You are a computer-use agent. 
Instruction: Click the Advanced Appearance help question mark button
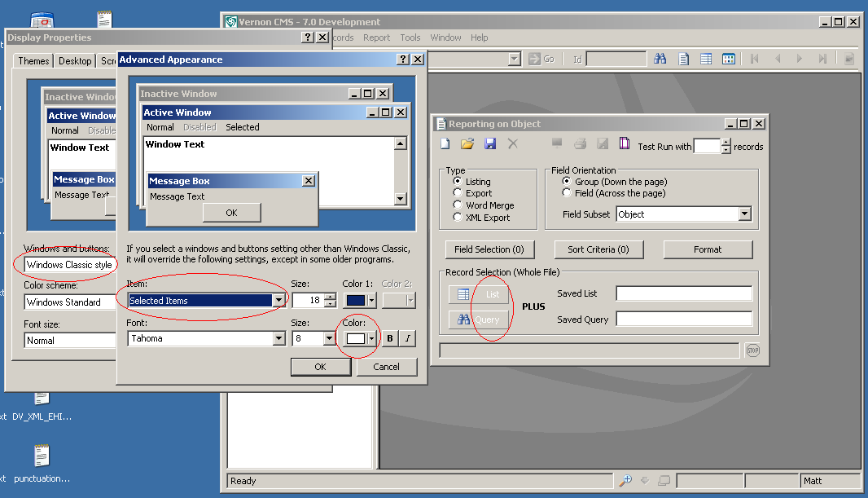point(403,59)
